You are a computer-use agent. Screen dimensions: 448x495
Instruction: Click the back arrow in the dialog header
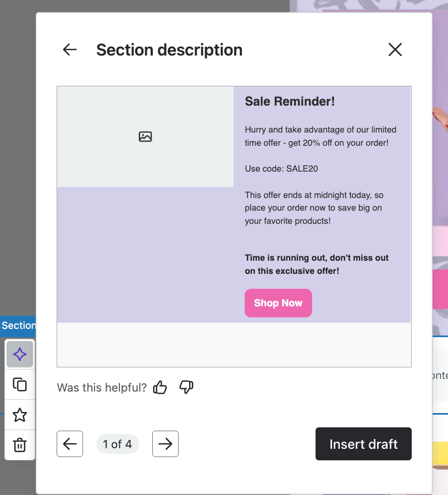click(x=69, y=50)
